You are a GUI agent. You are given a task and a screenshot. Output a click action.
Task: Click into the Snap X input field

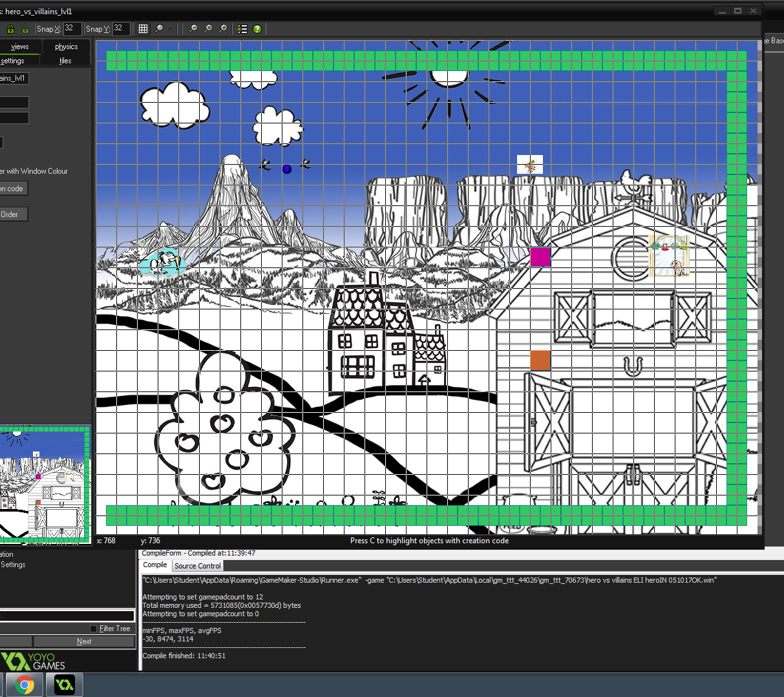click(x=72, y=28)
